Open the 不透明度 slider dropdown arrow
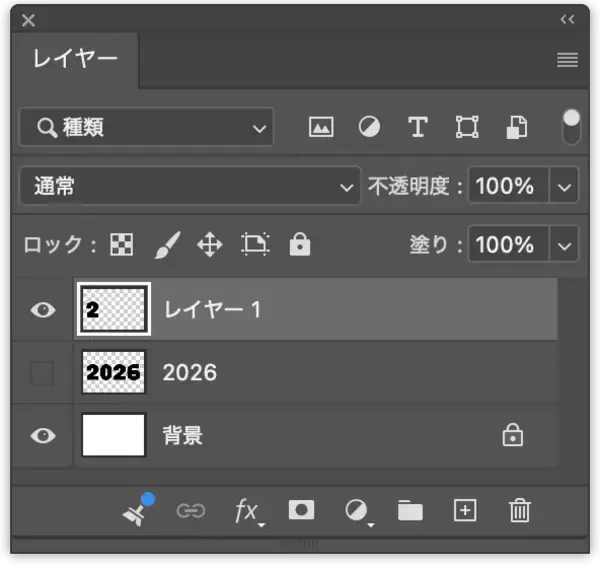Image resolution: width=600 pixels, height=568 pixels. pyautogui.click(x=564, y=186)
